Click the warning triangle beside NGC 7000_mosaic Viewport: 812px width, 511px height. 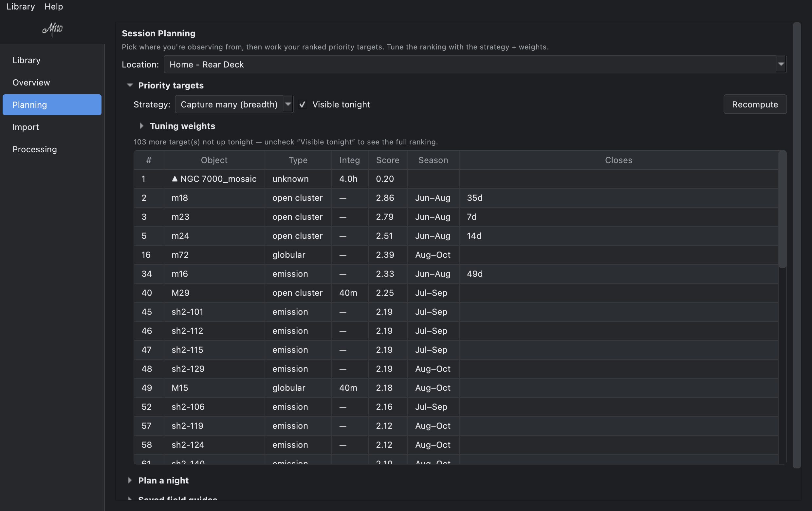tap(175, 179)
